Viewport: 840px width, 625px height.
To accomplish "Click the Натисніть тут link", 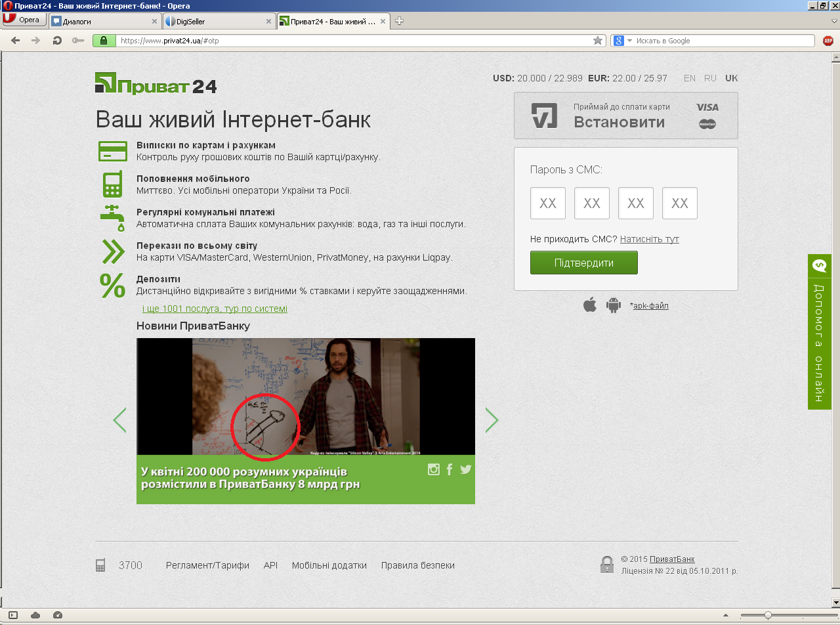I will [x=650, y=239].
